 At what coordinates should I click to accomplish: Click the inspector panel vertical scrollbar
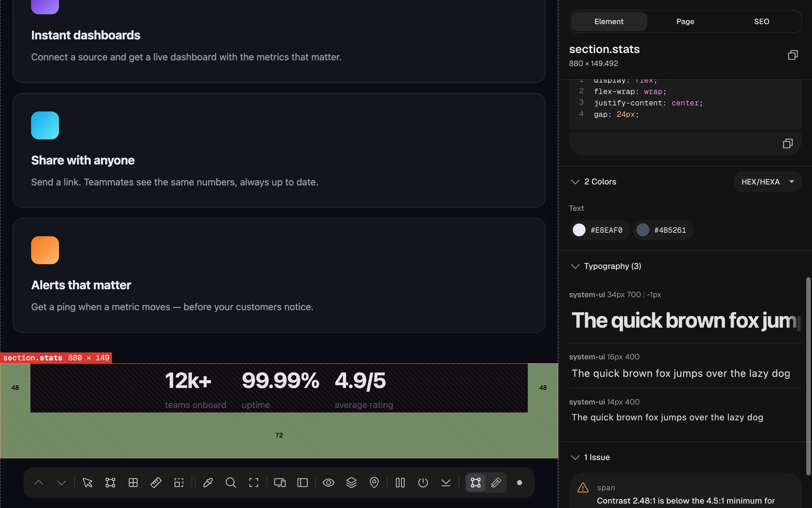click(808, 376)
